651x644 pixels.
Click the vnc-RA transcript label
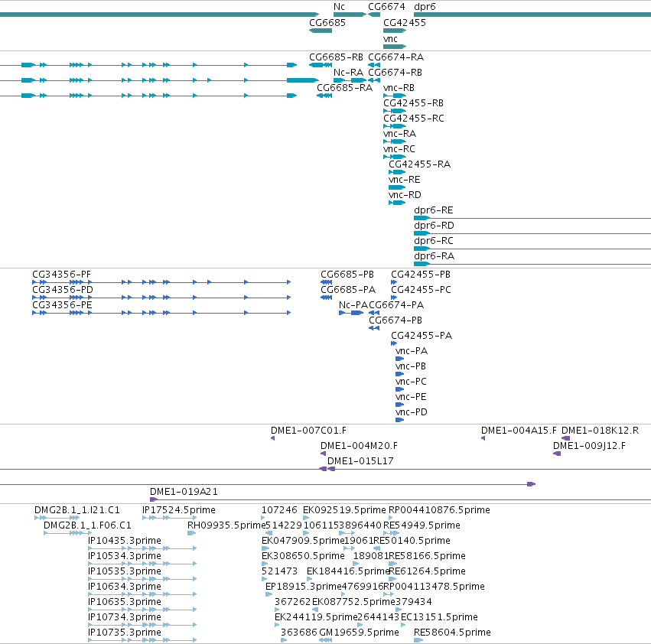(x=399, y=134)
